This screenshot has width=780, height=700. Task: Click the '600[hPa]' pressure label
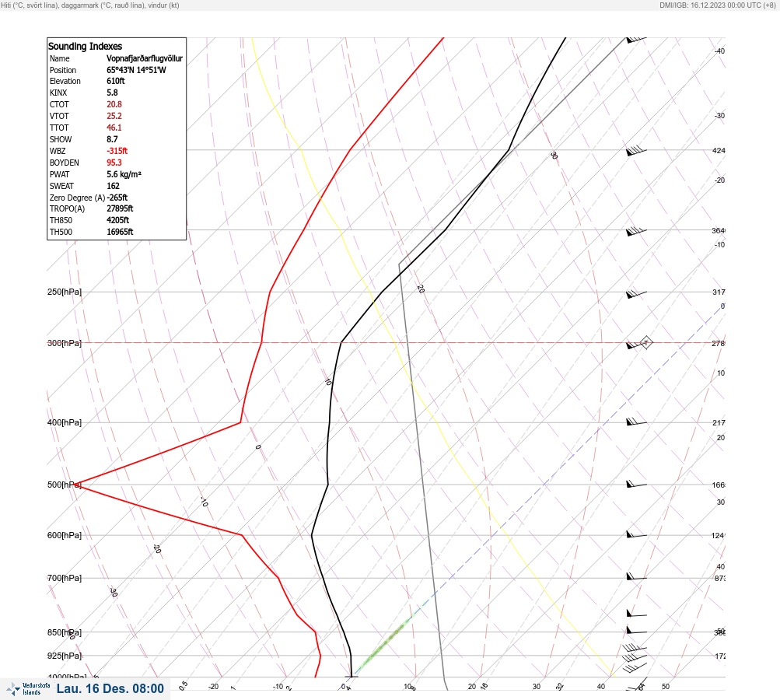(x=65, y=535)
